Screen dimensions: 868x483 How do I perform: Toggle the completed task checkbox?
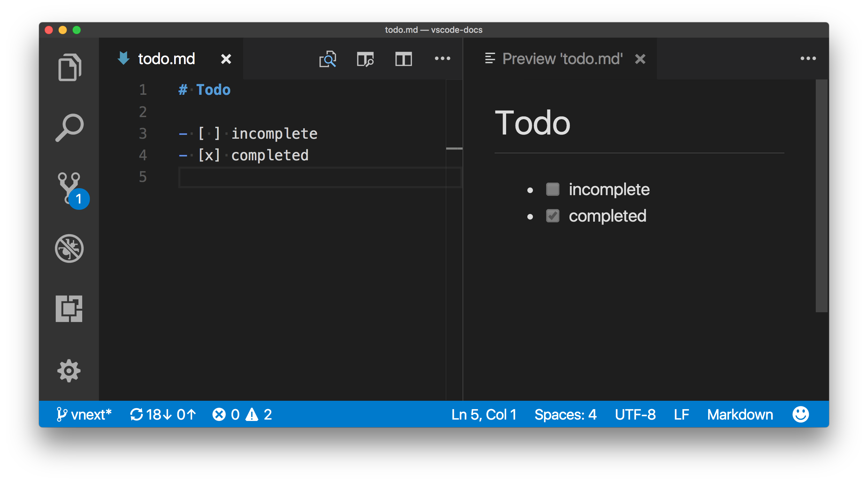click(552, 215)
